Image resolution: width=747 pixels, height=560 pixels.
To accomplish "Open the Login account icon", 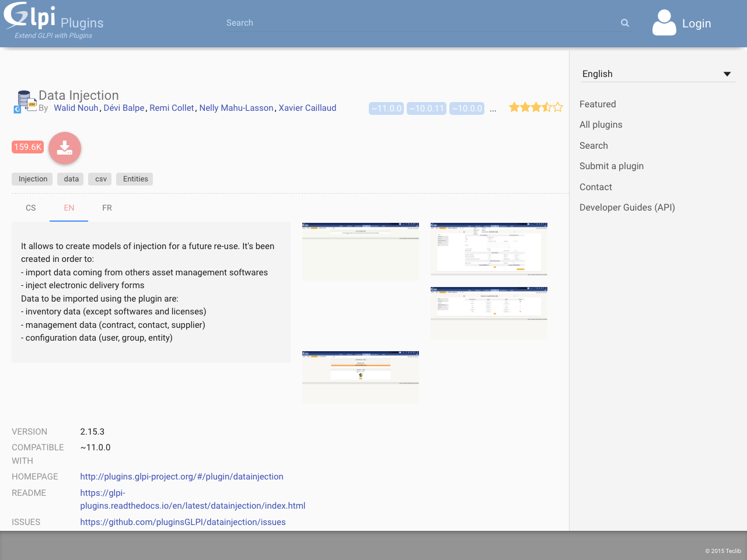I will click(x=664, y=23).
